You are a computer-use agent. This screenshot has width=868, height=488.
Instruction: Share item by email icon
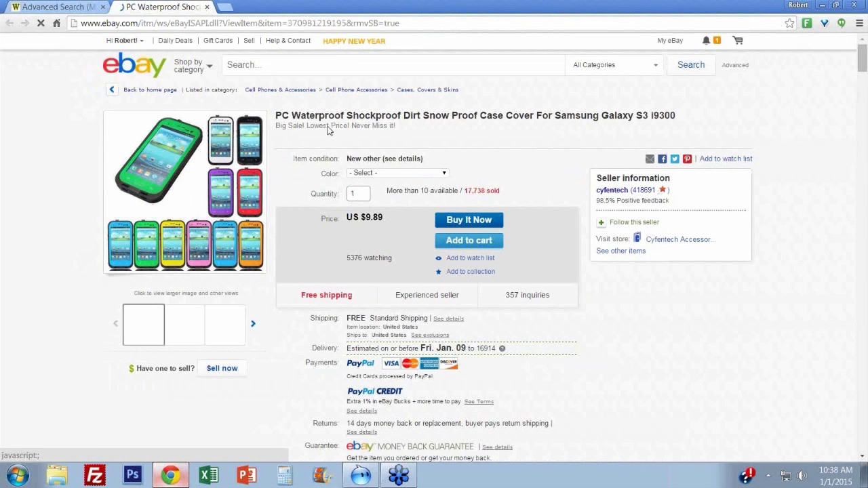tap(650, 159)
